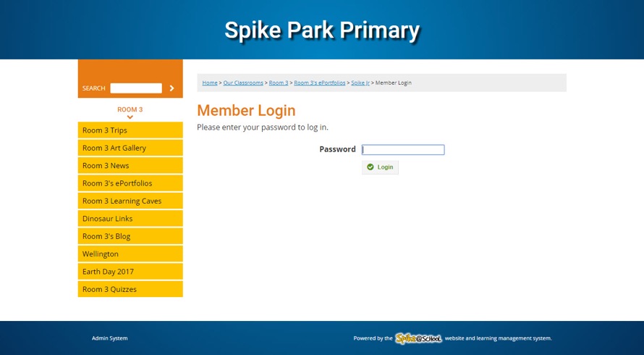Select Room 3 Learning Caves
The image size is (644, 355).
pos(130,201)
